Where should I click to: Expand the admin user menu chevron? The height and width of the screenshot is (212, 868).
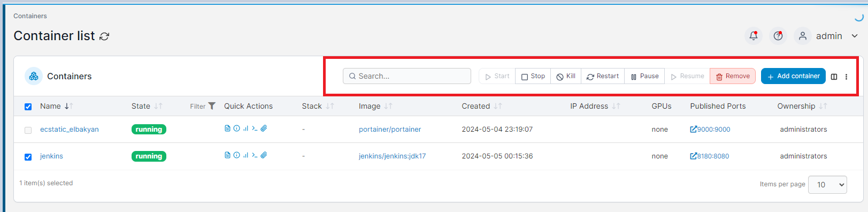pos(855,36)
